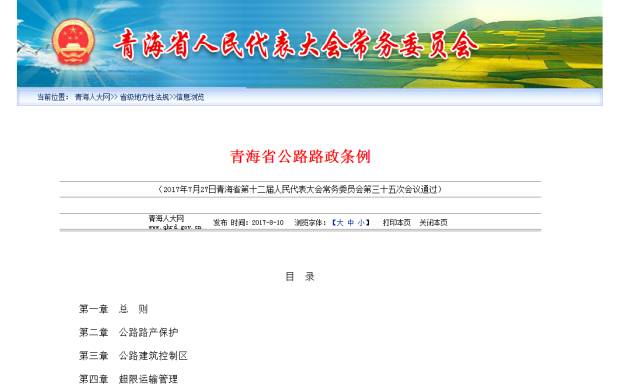The height and width of the screenshot is (386, 640).
Task: Click the 青海人大网 source label
Action: click(x=166, y=218)
